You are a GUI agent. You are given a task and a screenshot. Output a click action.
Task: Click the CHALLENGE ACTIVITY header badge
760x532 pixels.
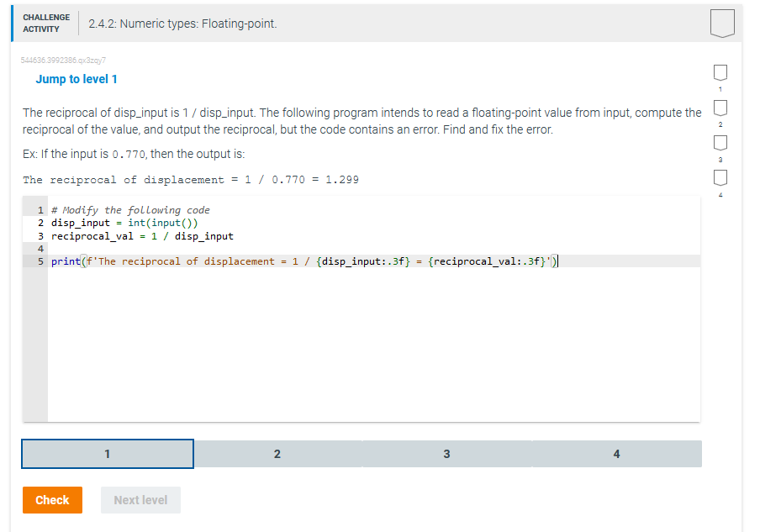tap(46, 23)
